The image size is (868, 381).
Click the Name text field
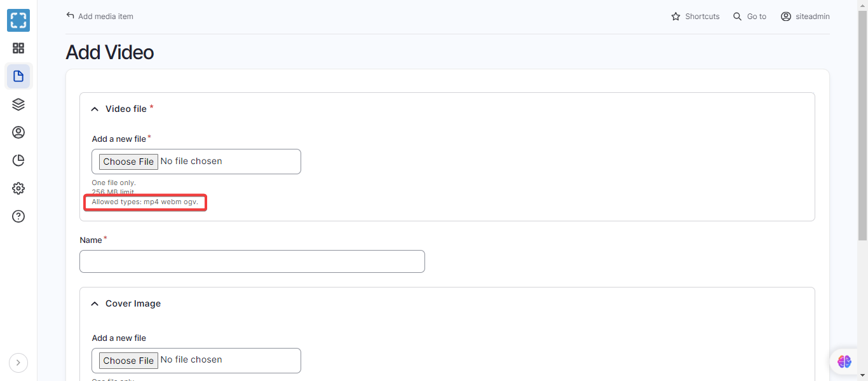point(252,261)
